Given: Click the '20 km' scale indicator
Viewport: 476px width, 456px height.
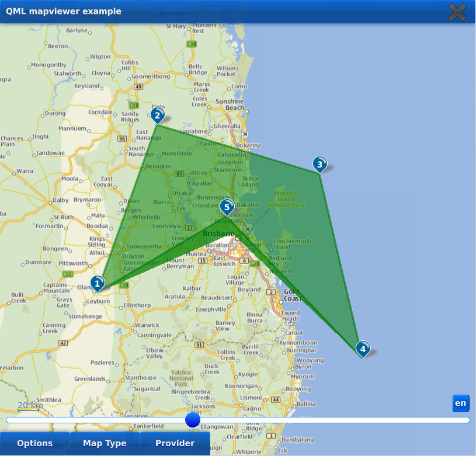Looking at the screenshot, I should [x=30, y=406].
